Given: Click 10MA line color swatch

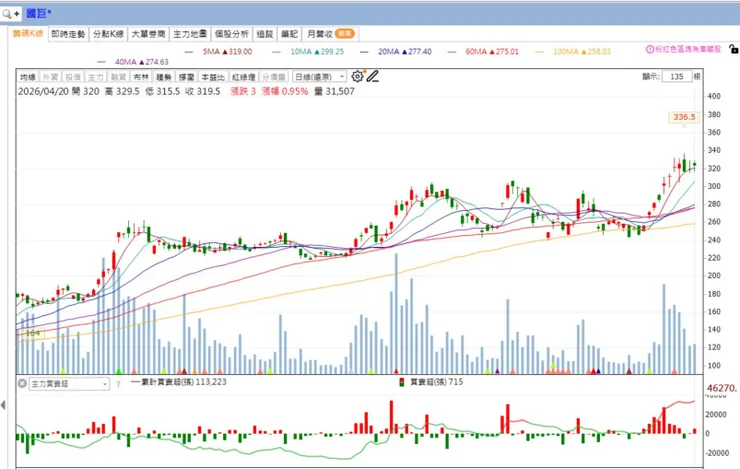Looking at the screenshot, I should click(277, 52).
